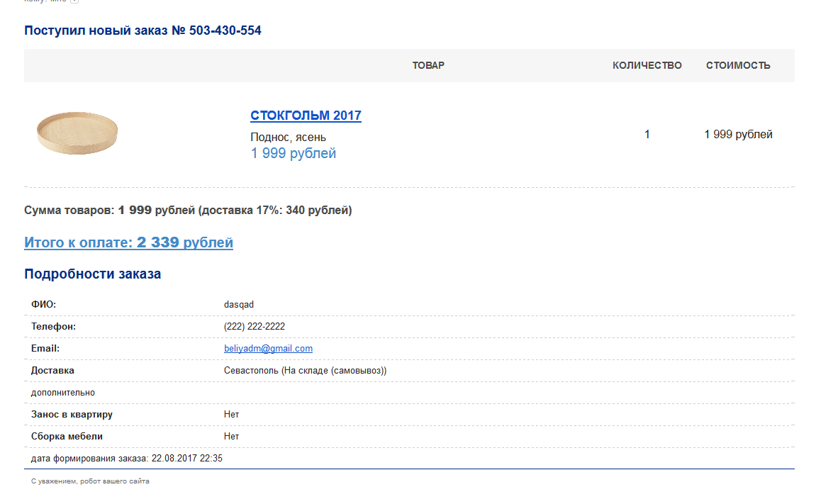This screenshot has width=816, height=504.
Task: Click the wooden tray product thumbnail
Action: (77, 133)
